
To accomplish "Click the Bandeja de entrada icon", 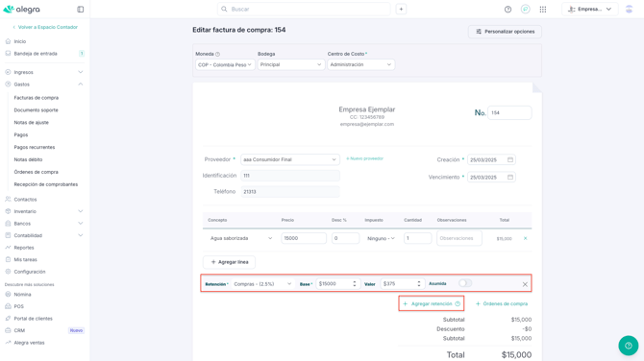I will [x=8, y=54].
